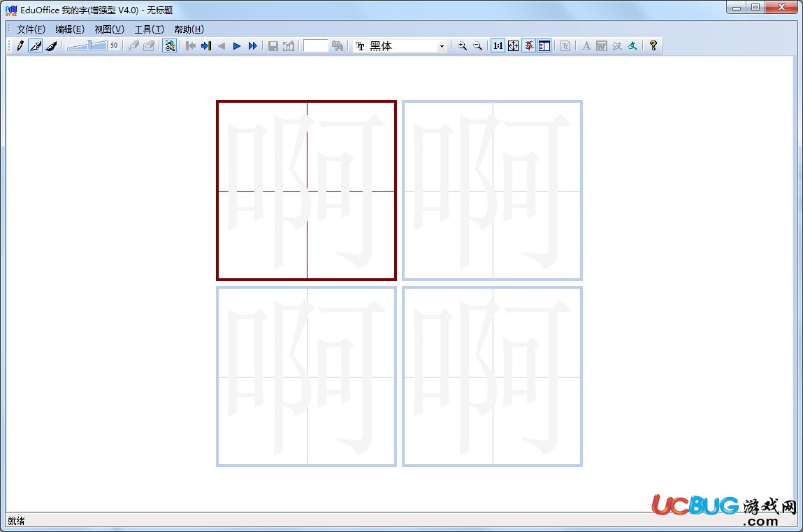Click the green-blue character icon
Image resolution: width=803 pixels, height=532 pixels.
(632, 46)
